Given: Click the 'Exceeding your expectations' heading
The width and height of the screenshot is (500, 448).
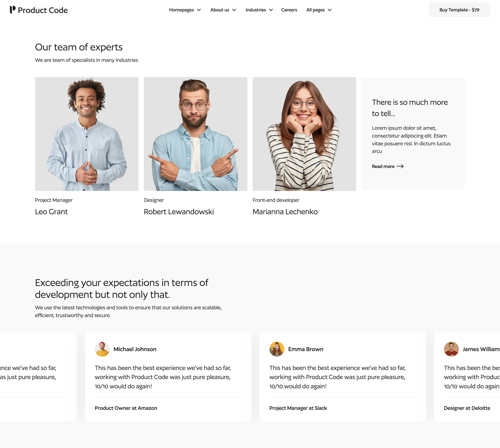Looking at the screenshot, I should tap(122, 288).
